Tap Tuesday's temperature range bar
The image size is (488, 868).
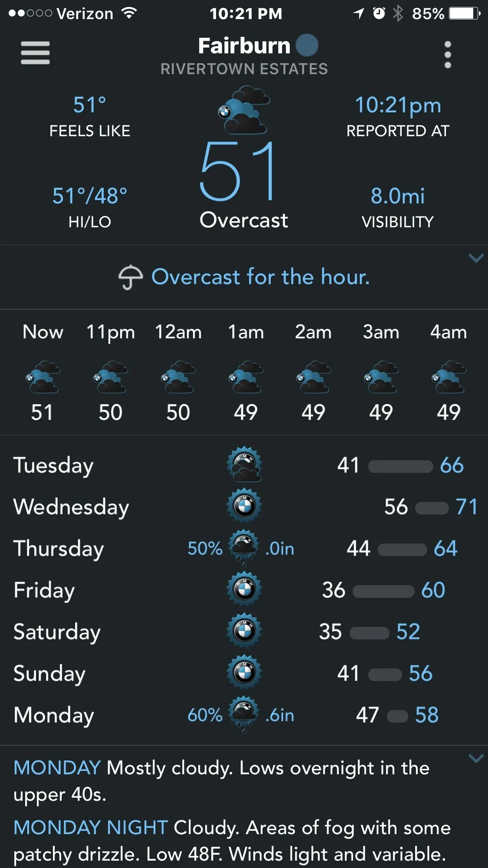coord(400,466)
